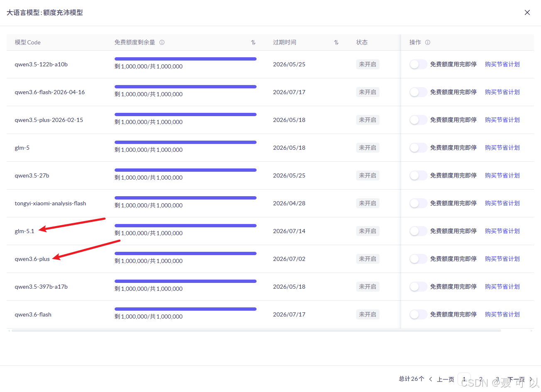Select model name qwen3.5-plus-2026-02-15
The height and width of the screenshot is (392, 541).
click(x=49, y=120)
